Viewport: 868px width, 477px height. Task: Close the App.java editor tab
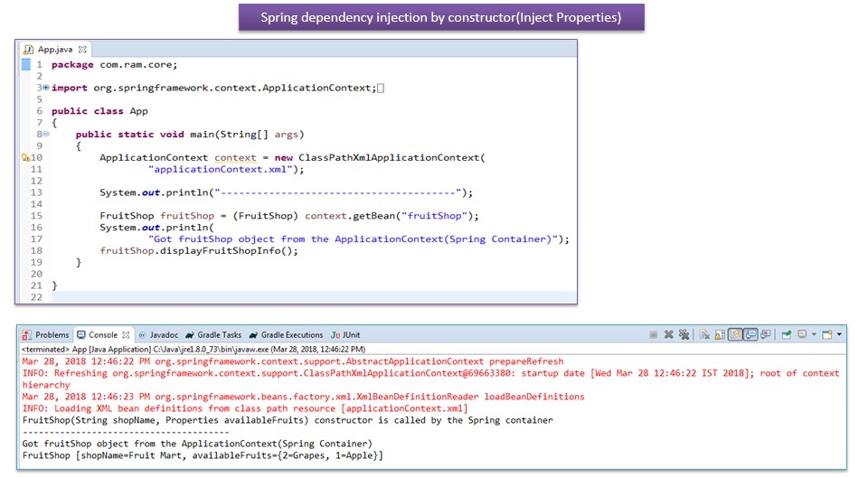point(82,50)
